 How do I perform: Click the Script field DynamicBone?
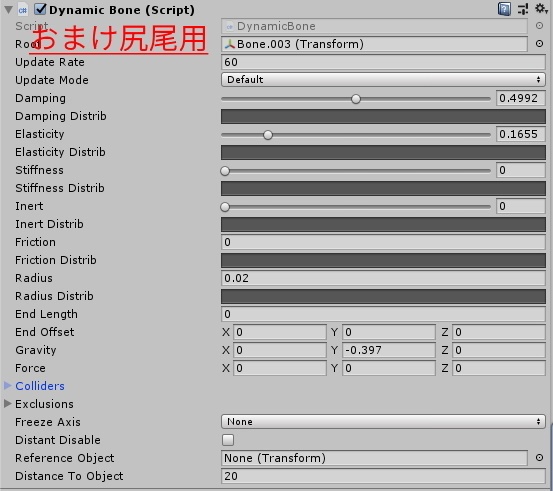click(x=374, y=26)
